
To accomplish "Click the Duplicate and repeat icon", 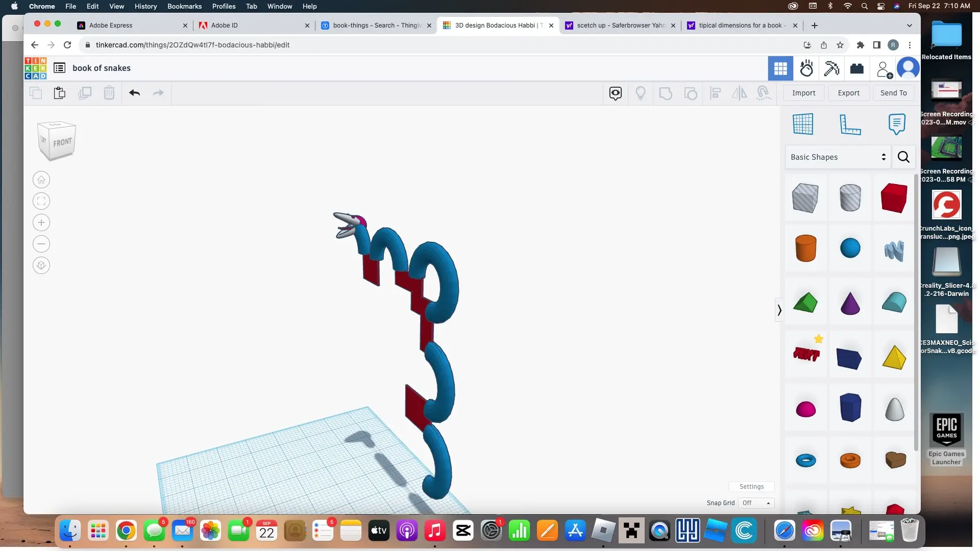I will coord(85,93).
